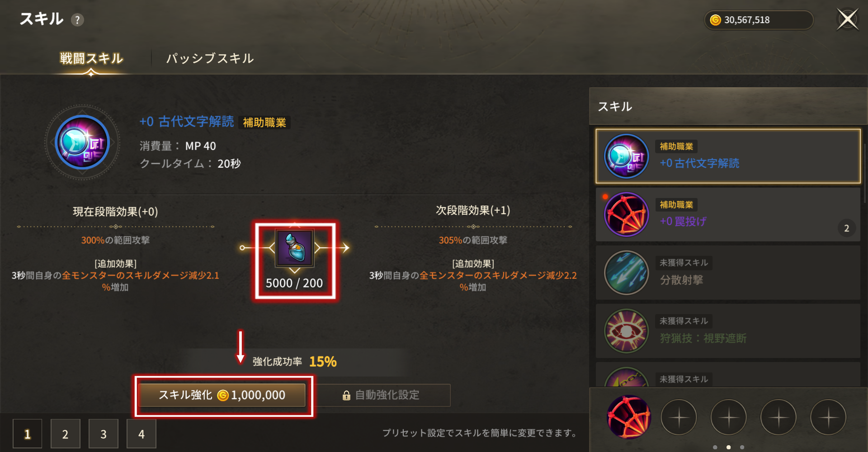Add a skill to the last empty slot
The image size is (868, 452).
[x=828, y=417]
